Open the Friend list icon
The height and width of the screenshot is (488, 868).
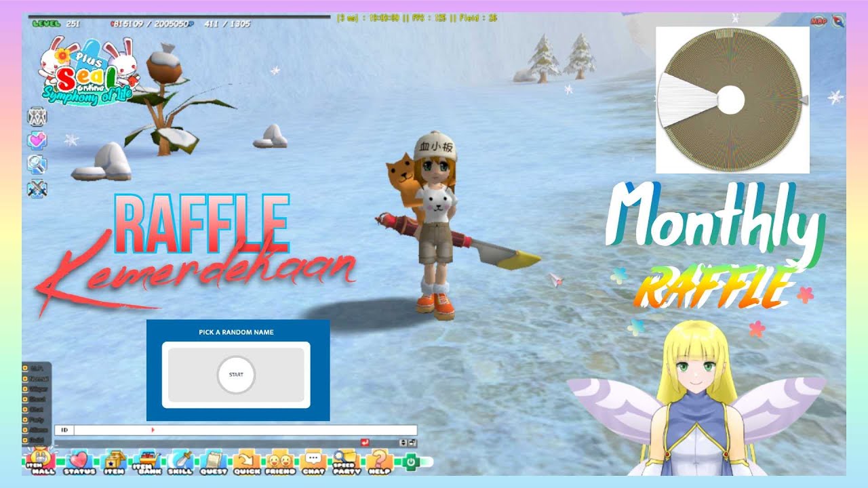click(x=280, y=461)
